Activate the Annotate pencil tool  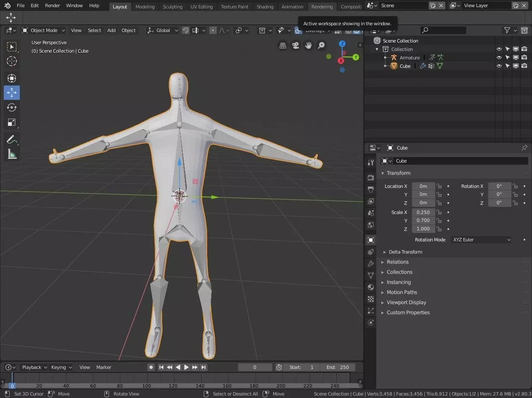pyautogui.click(x=12, y=139)
